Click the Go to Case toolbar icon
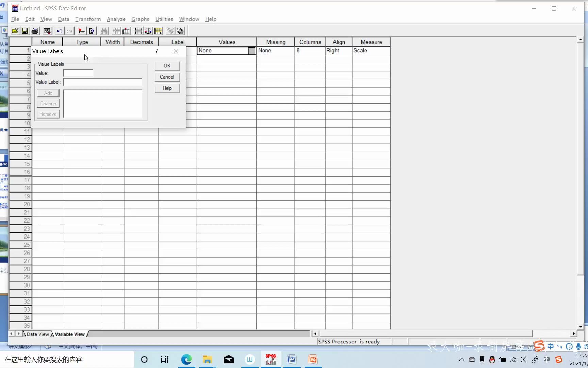 tap(82, 31)
